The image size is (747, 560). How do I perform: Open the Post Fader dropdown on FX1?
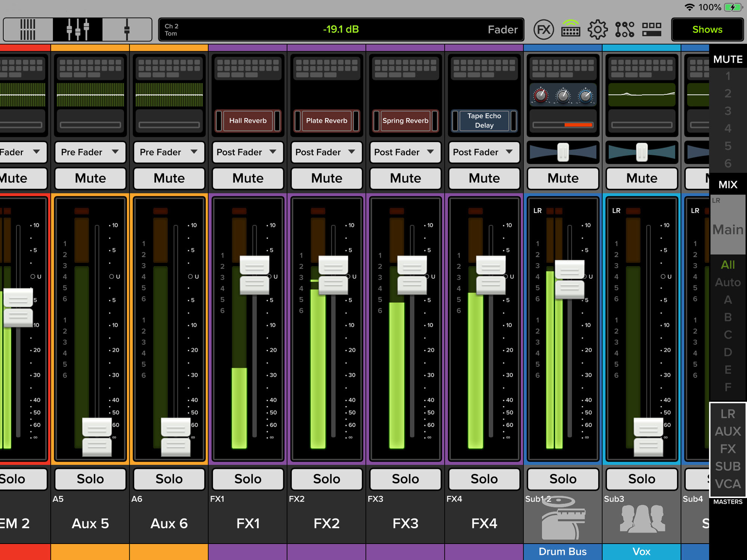coord(247,152)
